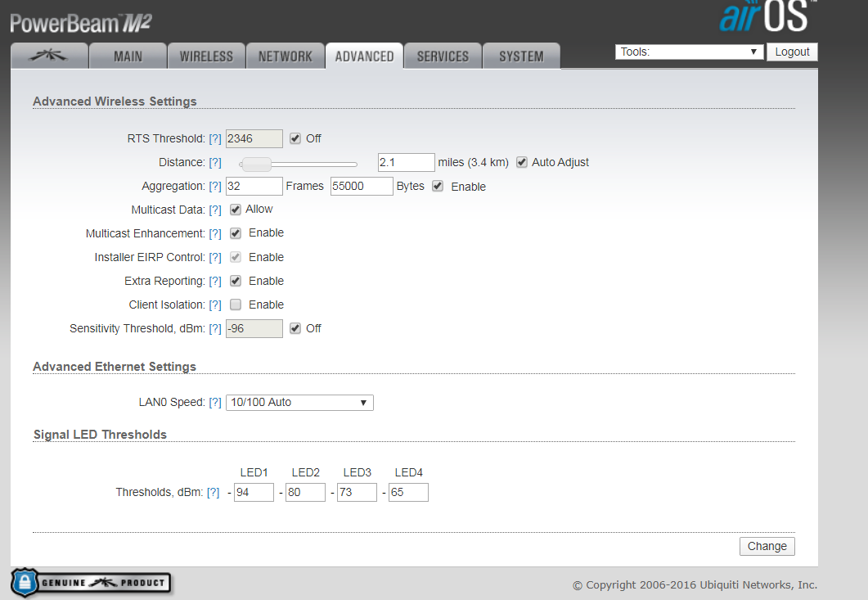The image size is (868, 600).
Task: Open the Tools dropdown
Action: pos(689,52)
